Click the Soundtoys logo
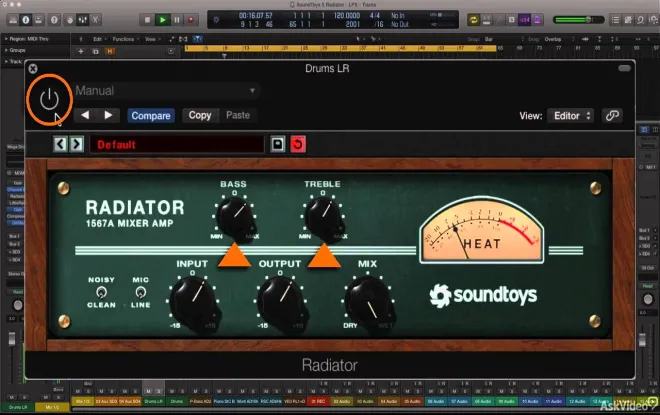Viewport: 660px width, 415px height. (x=483, y=295)
